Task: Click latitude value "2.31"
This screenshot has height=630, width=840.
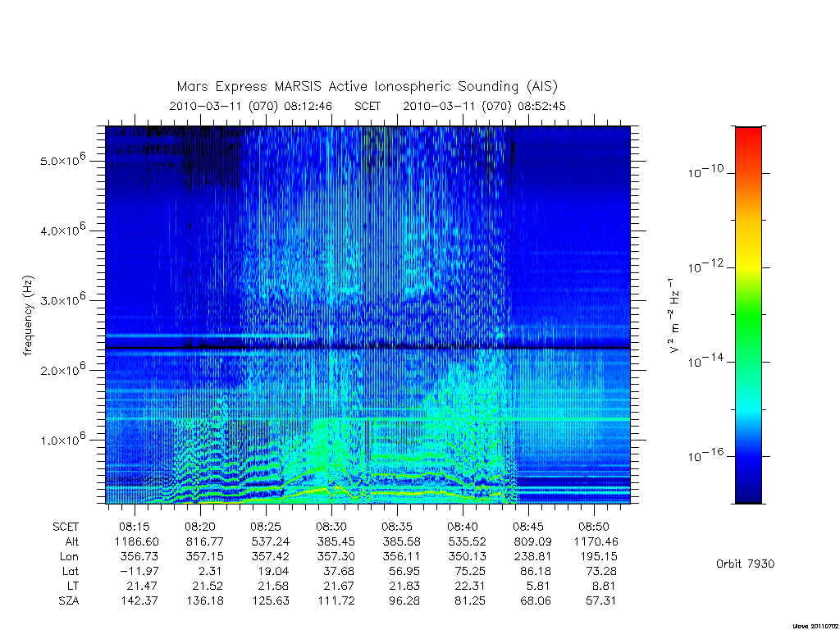Action: coord(210,571)
